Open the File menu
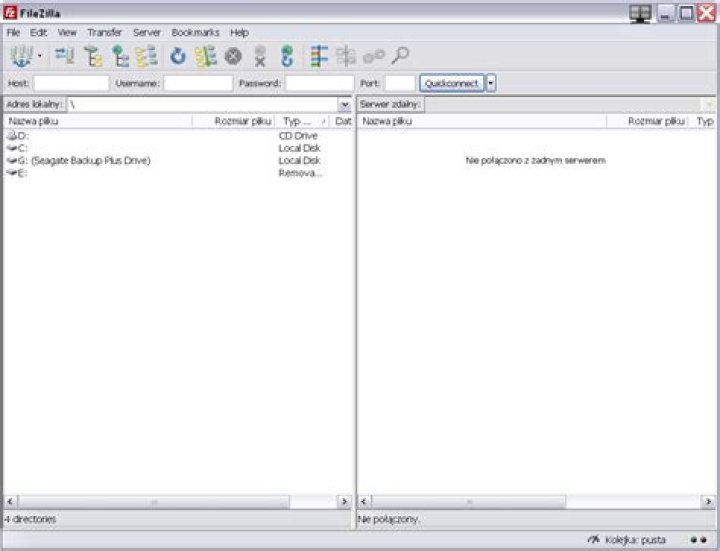Image resolution: width=720 pixels, height=551 pixels. [x=13, y=33]
